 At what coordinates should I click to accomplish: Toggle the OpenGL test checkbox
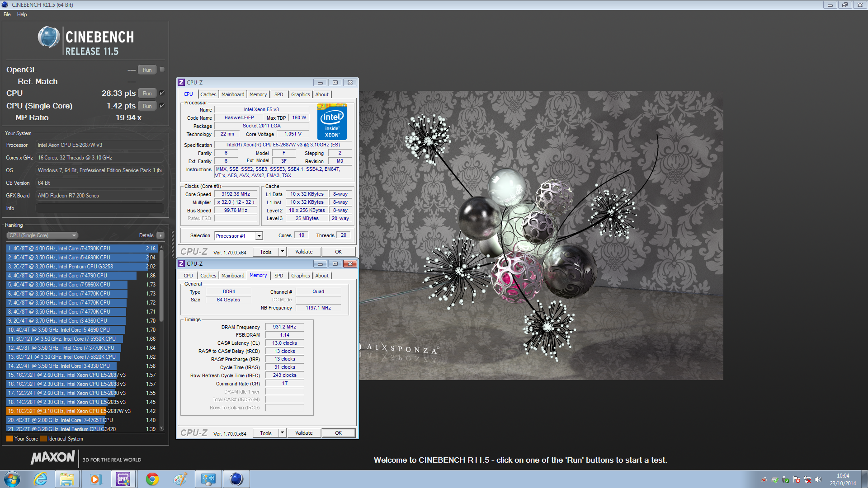162,70
